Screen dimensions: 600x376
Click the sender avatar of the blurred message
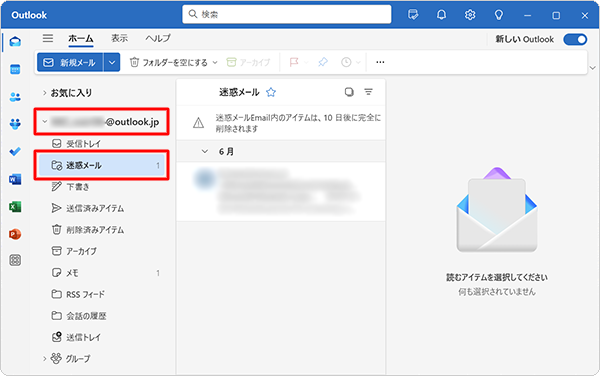pyautogui.click(x=204, y=179)
